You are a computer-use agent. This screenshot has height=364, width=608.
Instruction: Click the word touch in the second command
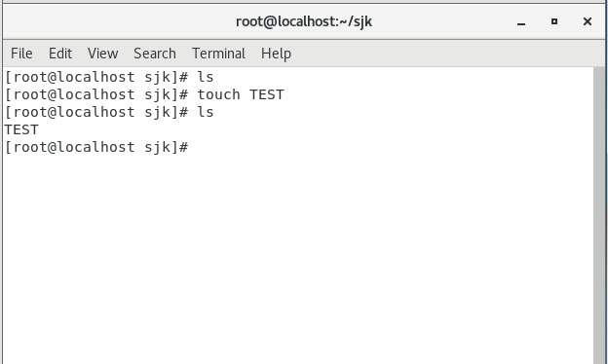[218, 94]
